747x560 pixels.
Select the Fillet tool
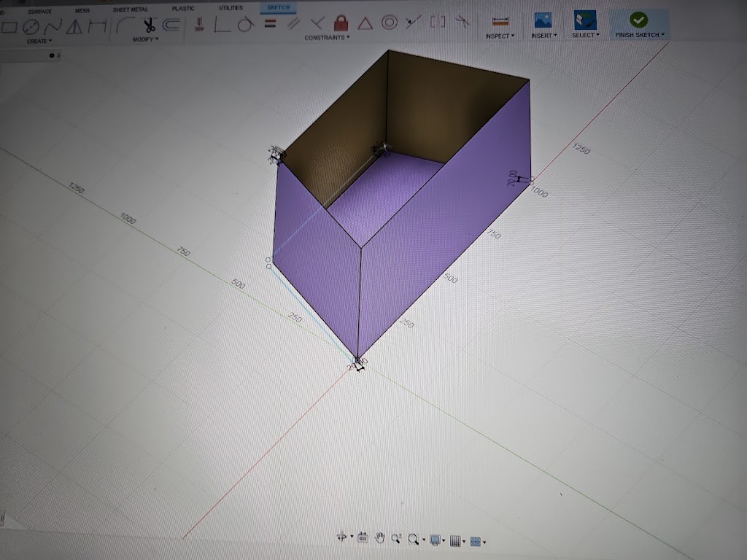click(125, 25)
